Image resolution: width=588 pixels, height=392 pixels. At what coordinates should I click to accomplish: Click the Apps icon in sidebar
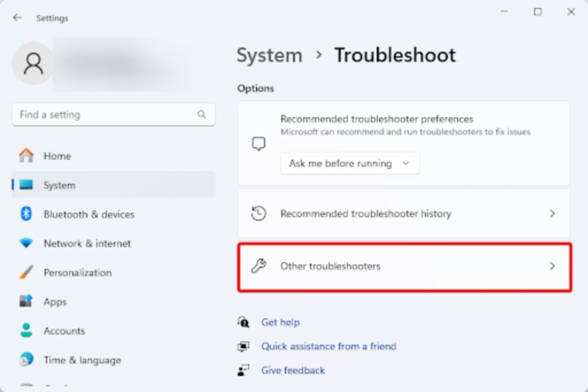tap(26, 302)
